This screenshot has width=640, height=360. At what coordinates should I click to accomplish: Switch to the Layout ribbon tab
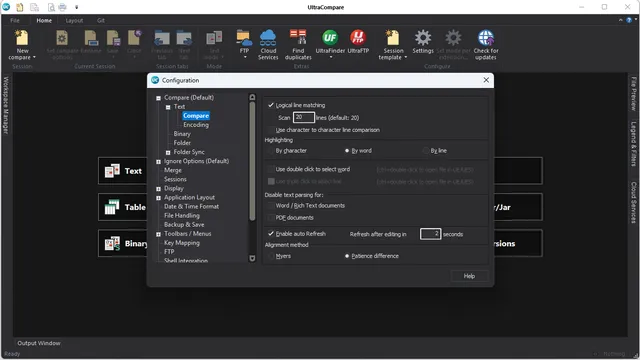tap(74, 20)
